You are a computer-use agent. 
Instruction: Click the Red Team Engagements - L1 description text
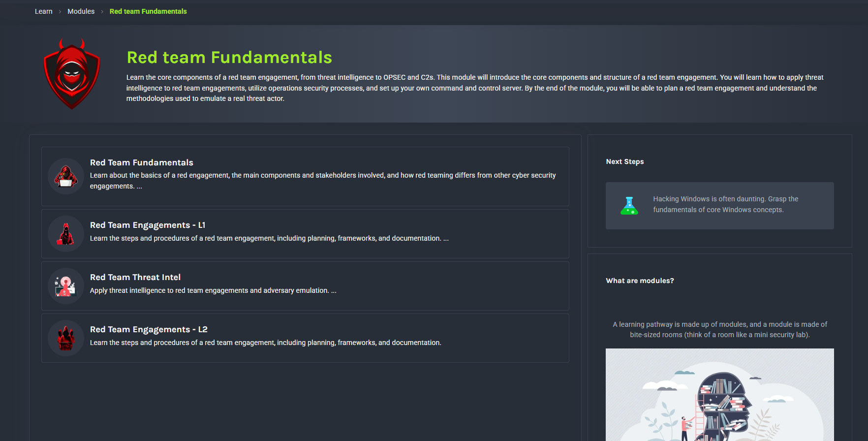click(x=269, y=238)
